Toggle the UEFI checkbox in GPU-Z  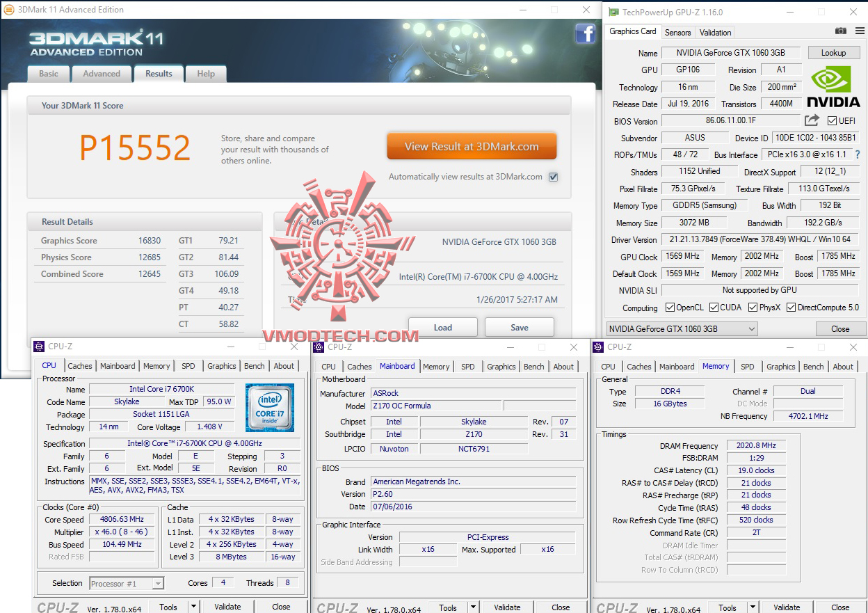(833, 120)
